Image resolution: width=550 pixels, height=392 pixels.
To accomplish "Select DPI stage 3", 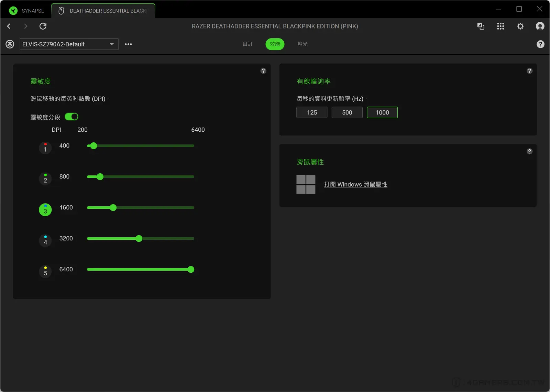I will coord(45,210).
